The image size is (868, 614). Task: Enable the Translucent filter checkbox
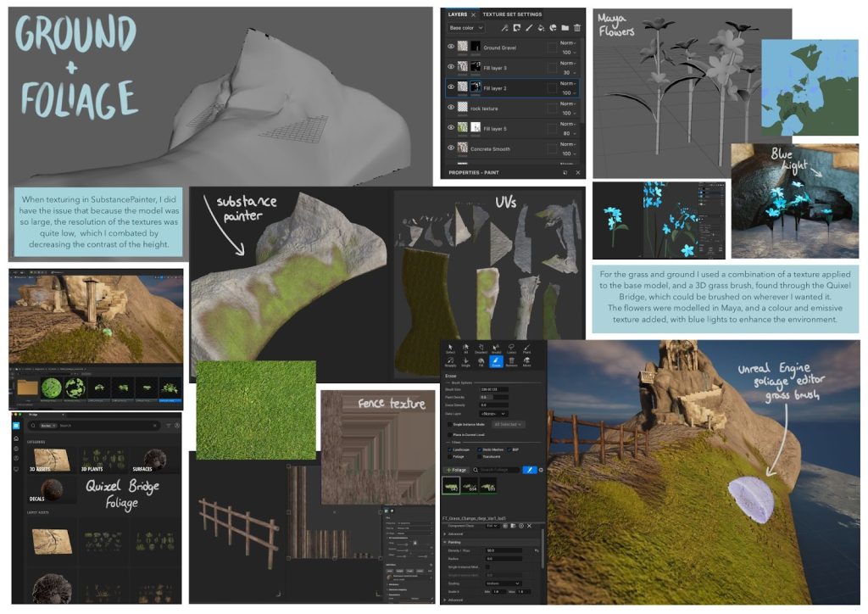coord(479,457)
